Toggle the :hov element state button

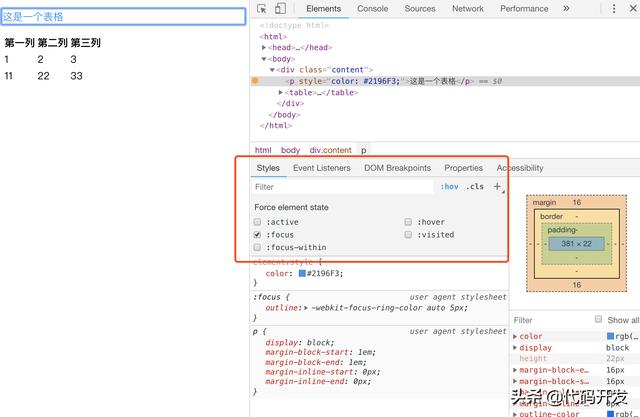click(x=449, y=186)
